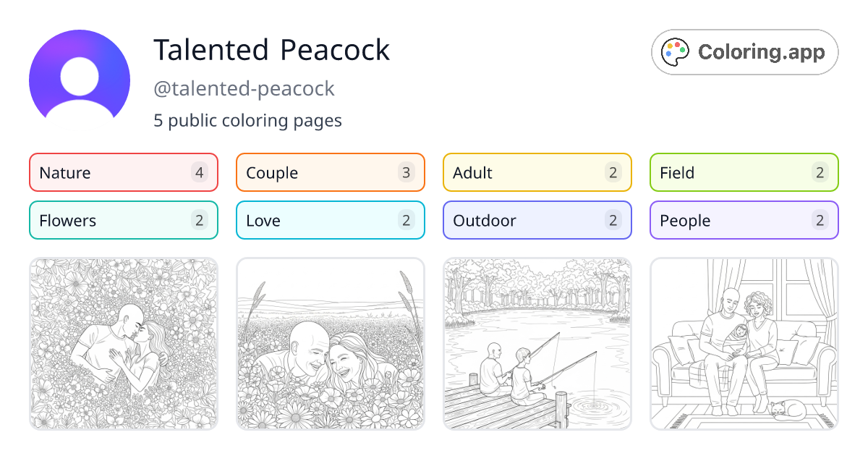Viewport: 868px width, 456px height.
Task: Open the @talented-peacock profile link
Action: (x=244, y=88)
